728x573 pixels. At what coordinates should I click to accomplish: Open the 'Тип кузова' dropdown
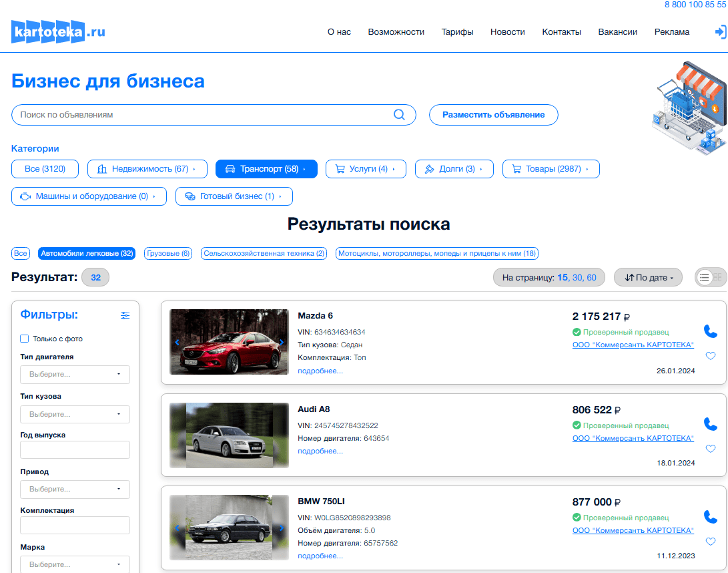coord(75,414)
